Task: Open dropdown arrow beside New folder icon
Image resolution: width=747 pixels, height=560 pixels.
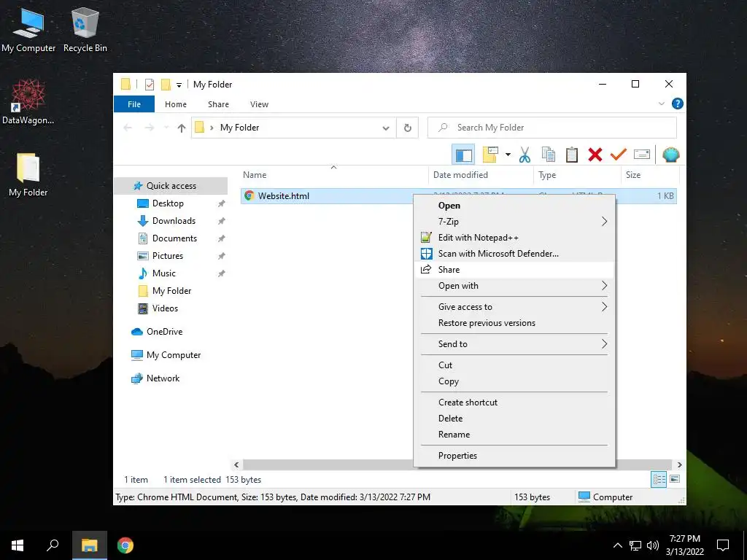Action: [x=508, y=155]
